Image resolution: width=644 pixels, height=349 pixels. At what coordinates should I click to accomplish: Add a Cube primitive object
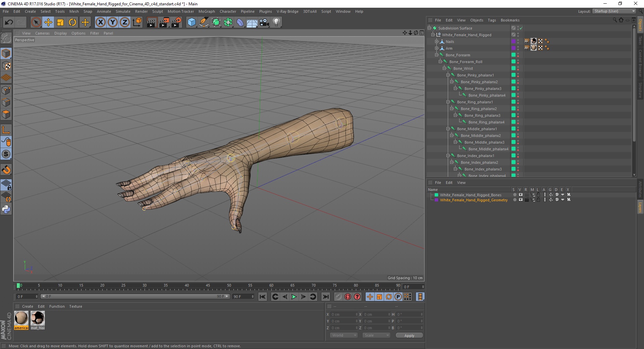tap(192, 22)
